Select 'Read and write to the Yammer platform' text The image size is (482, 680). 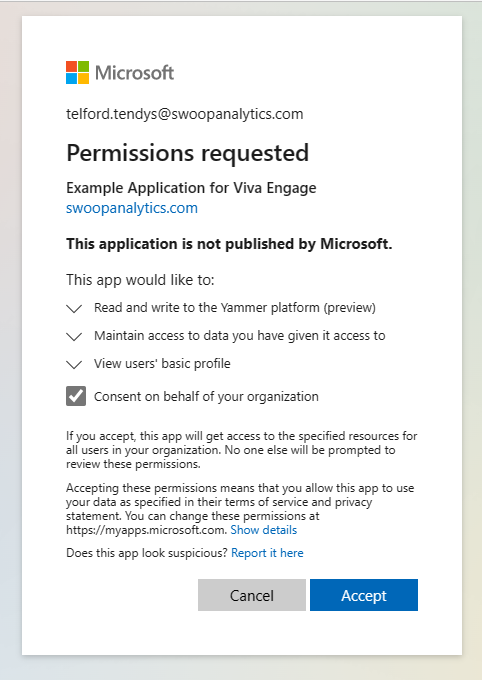[235, 307]
